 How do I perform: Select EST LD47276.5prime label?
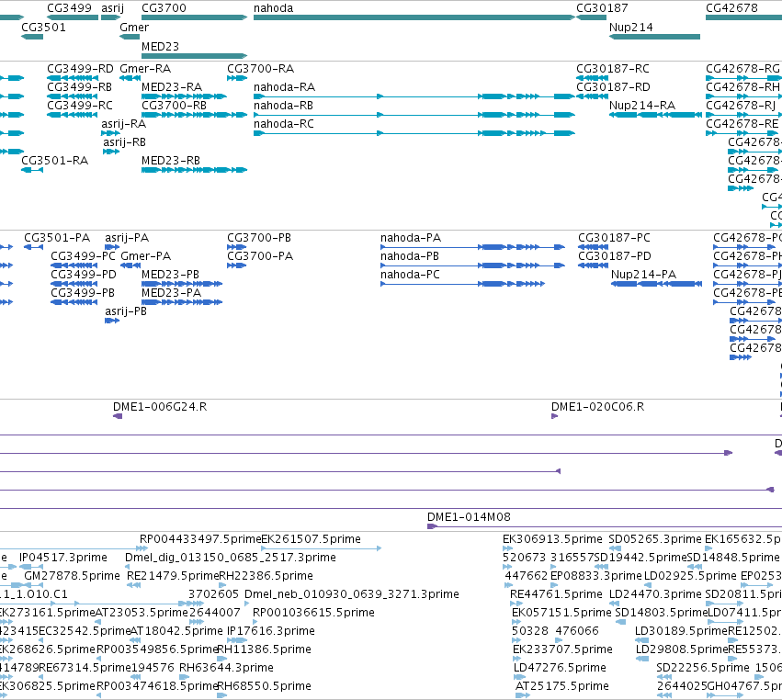point(560,667)
